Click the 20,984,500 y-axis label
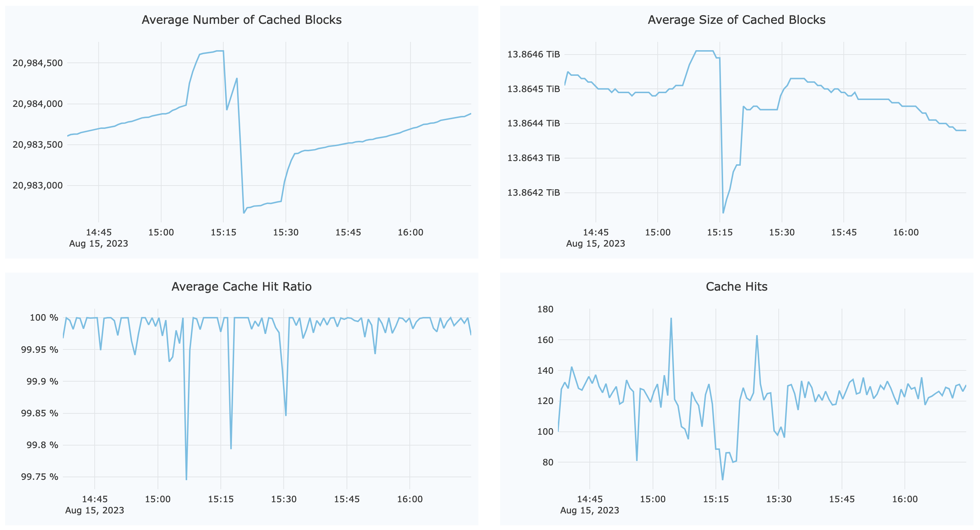 point(37,63)
